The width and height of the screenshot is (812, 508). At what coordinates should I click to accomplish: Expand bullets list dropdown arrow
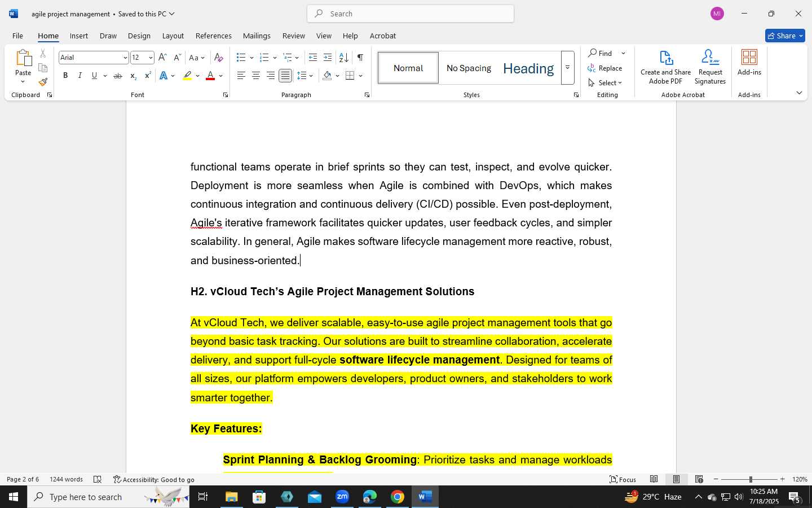(251, 58)
